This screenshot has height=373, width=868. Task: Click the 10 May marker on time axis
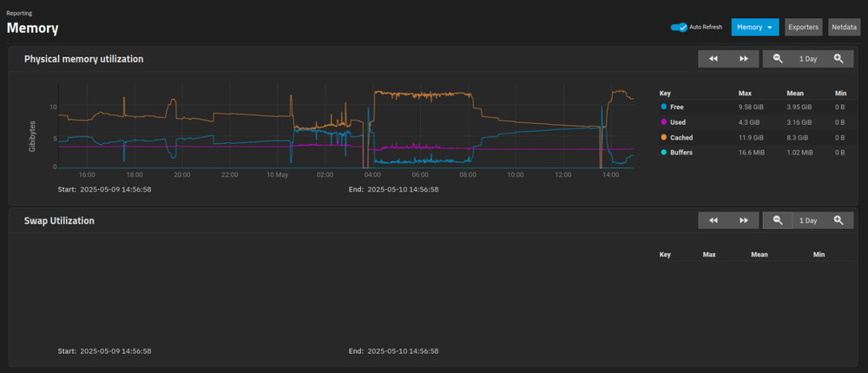(277, 174)
